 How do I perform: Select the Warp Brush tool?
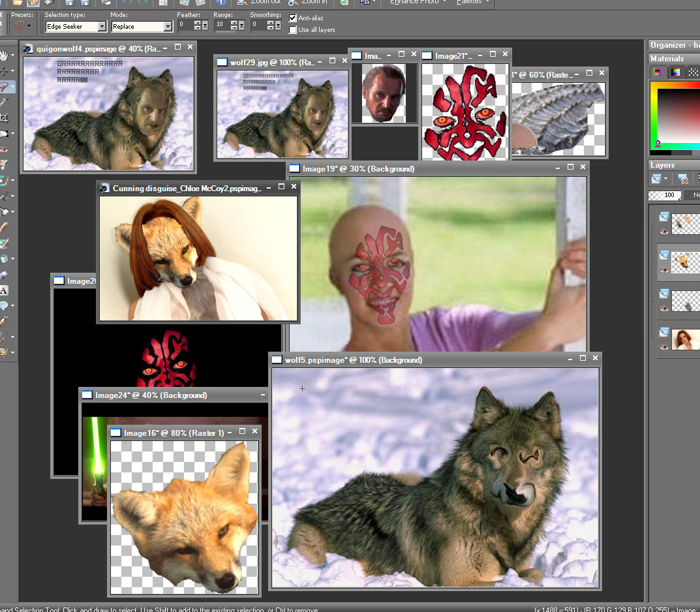4,337
